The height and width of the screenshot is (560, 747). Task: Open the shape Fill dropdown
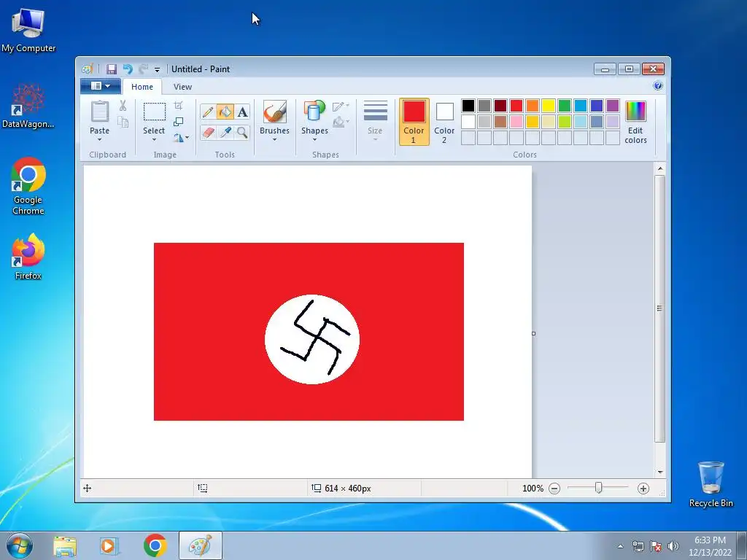click(x=341, y=122)
